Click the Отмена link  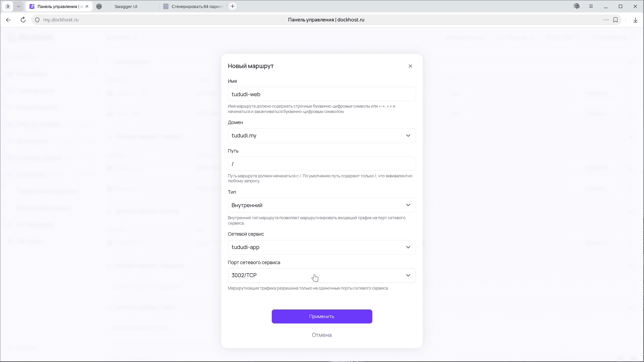322,335
